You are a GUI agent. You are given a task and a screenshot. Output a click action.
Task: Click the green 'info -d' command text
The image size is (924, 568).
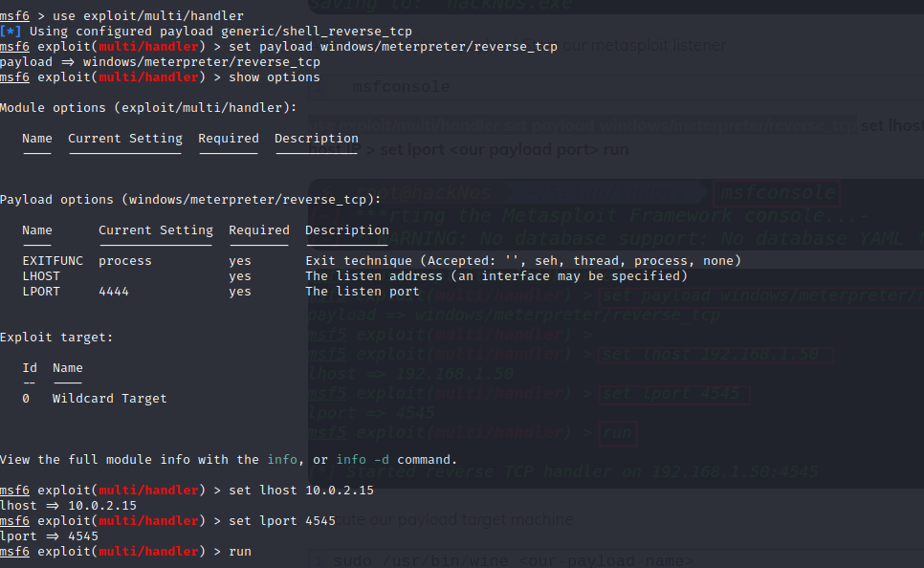pos(363,460)
